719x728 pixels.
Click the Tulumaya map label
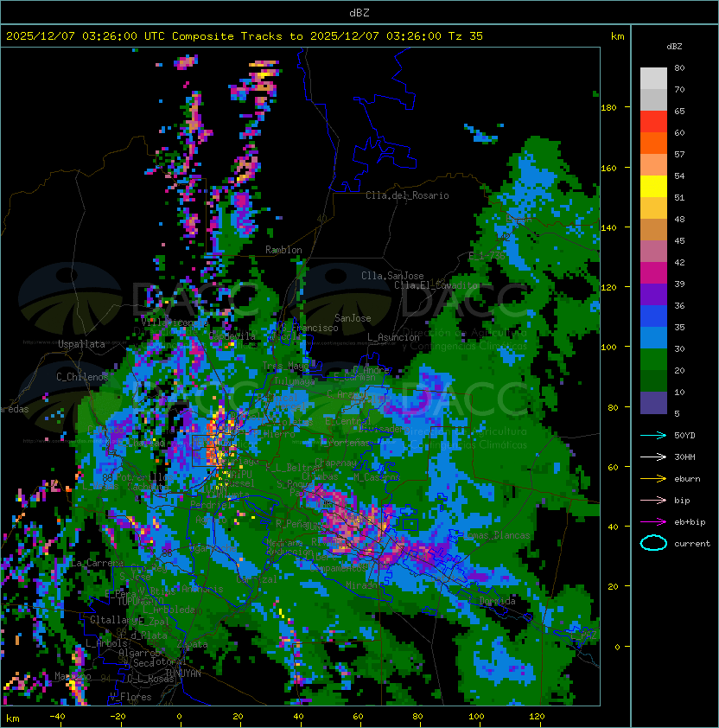tap(294, 381)
